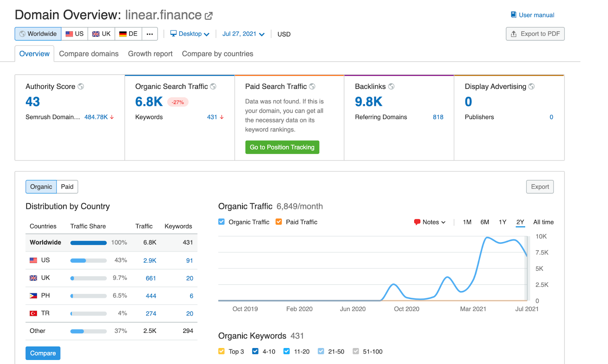The height and width of the screenshot is (364, 608).
Task: Click the Export to PDF upload icon
Action: tap(514, 34)
